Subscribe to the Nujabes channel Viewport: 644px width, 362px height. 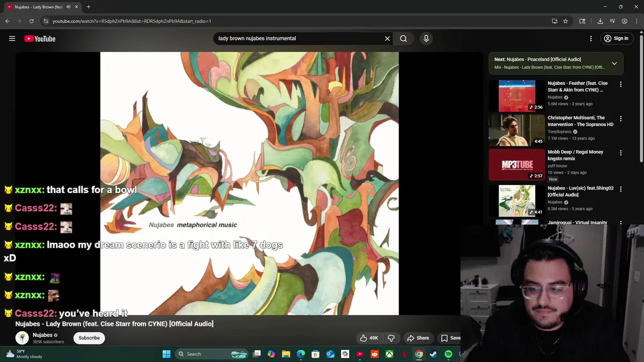coord(89,338)
